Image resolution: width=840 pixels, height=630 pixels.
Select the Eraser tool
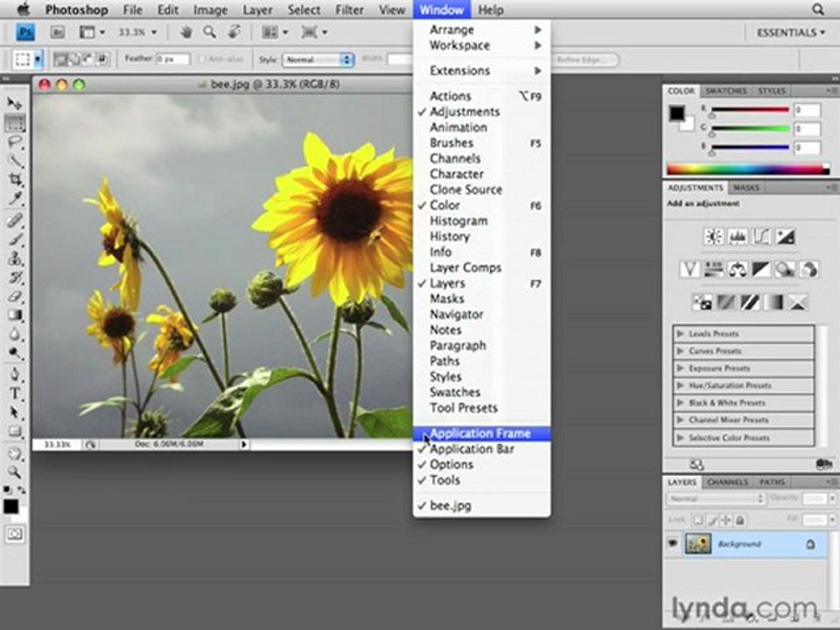point(15,297)
